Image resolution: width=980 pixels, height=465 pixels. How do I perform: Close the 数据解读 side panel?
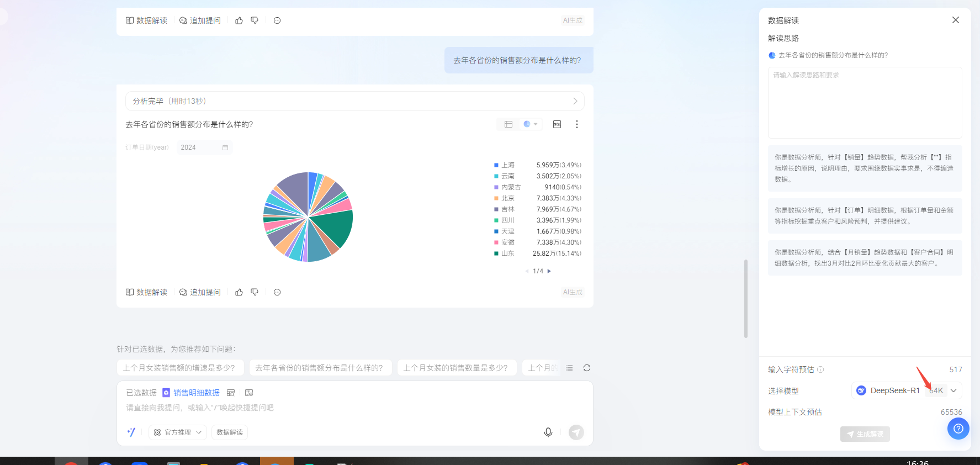point(956,20)
